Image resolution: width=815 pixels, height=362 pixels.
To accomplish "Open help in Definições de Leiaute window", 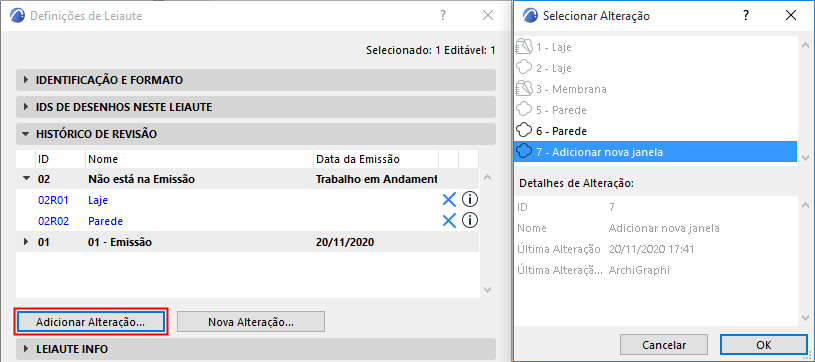I will pos(443,16).
